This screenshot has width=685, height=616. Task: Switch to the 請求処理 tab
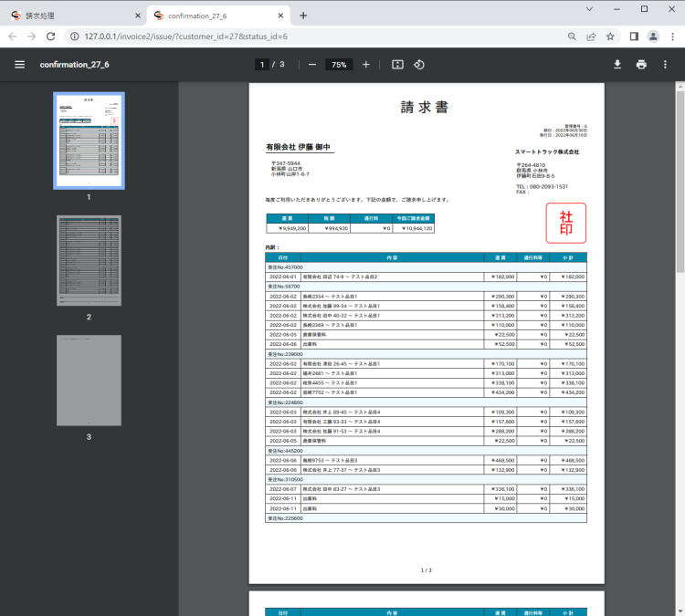pos(73,16)
